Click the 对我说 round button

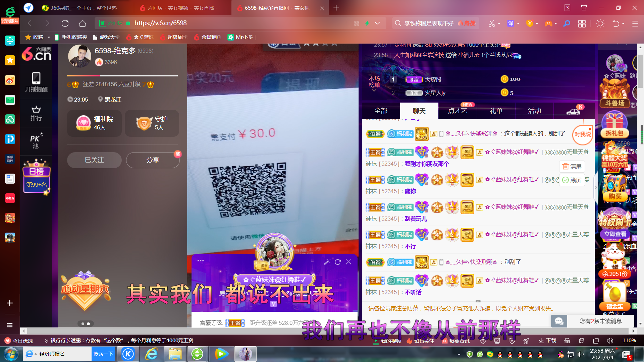[x=583, y=134]
